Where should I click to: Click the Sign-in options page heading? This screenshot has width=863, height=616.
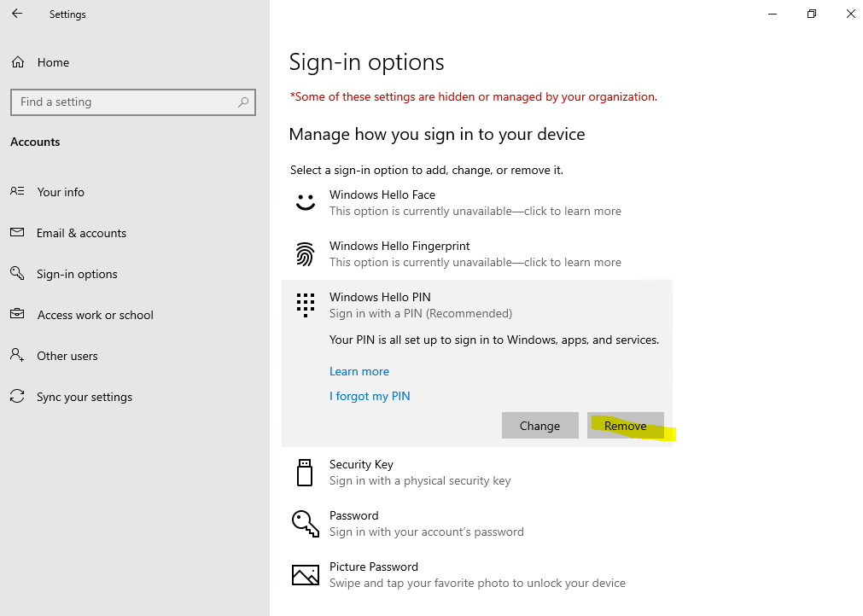(x=366, y=62)
